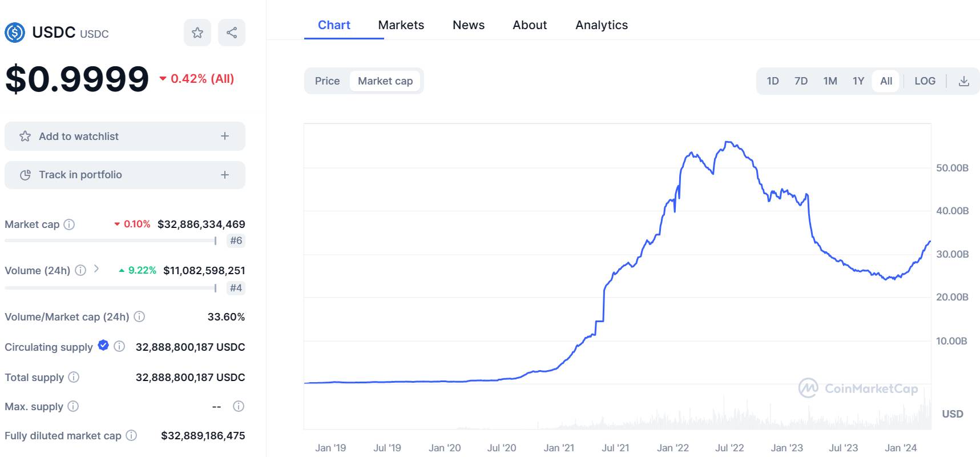Open Circulating supply info icon
Screen dimensions: 980x457
pyautogui.click(x=119, y=346)
